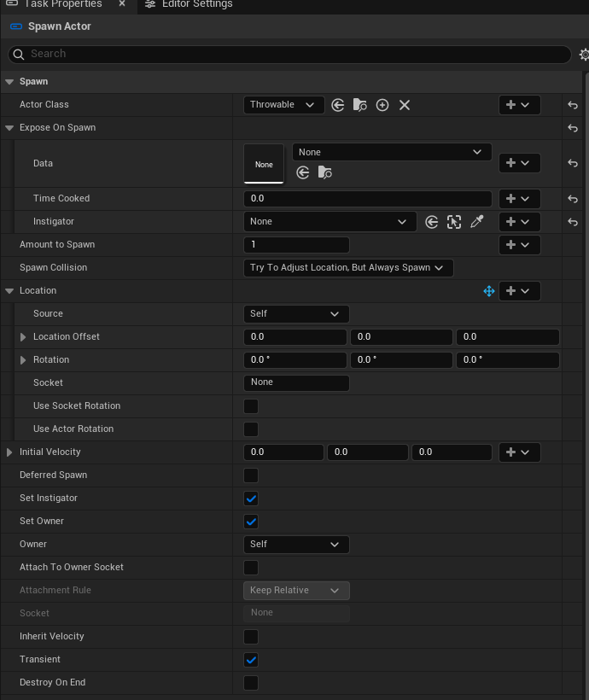Image resolution: width=589 pixels, height=700 pixels.
Task: Collapse the Spawn category
Action: [x=9, y=82]
